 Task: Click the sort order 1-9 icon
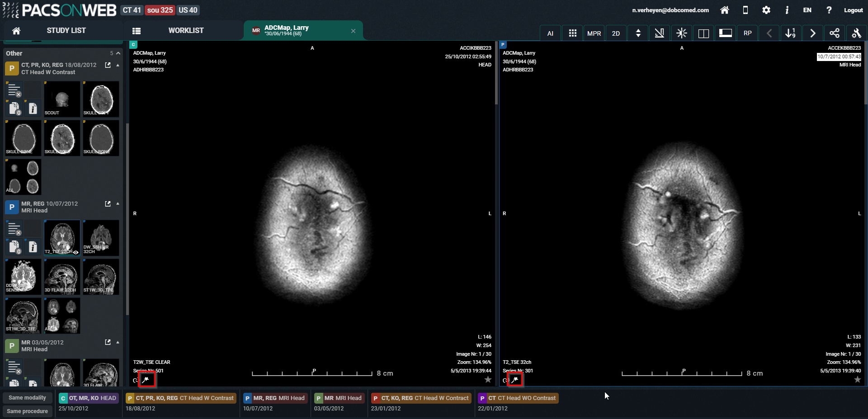tap(791, 33)
